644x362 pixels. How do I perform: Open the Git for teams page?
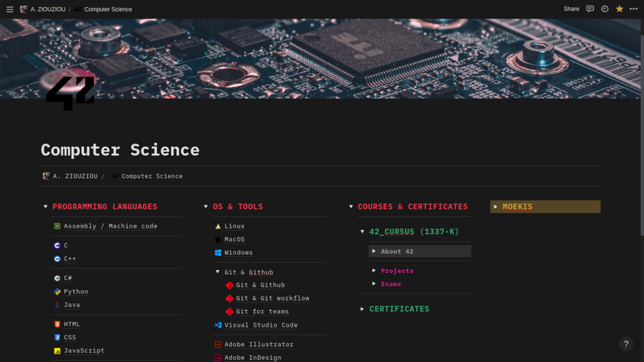[262, 311]
